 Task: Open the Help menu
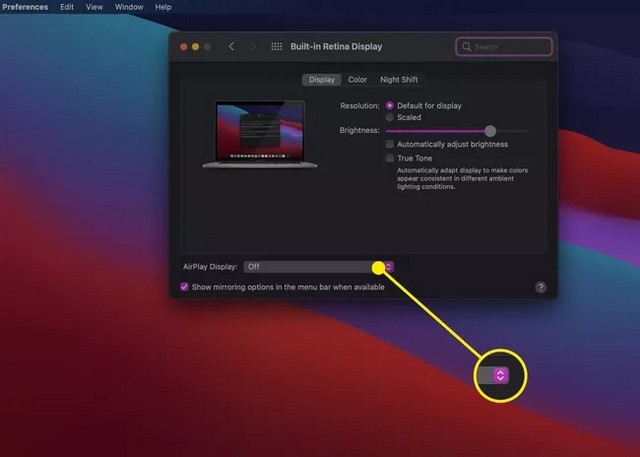(x=163, y=7)
